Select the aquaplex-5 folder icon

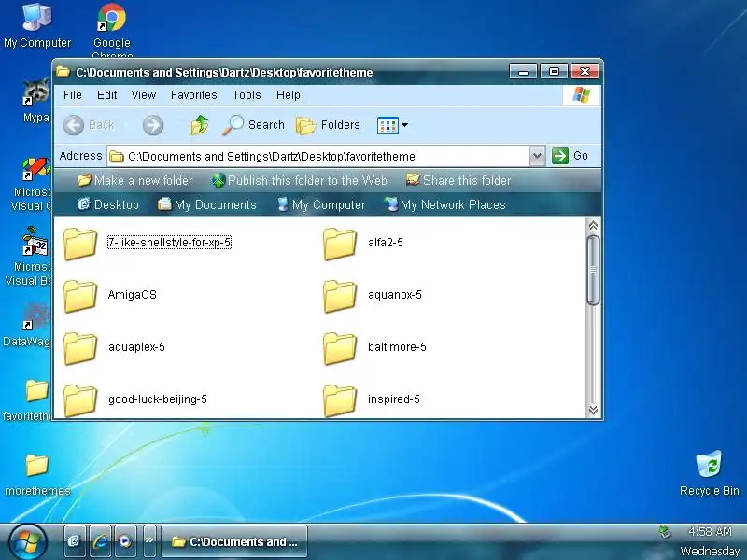(x=80, y=348)
